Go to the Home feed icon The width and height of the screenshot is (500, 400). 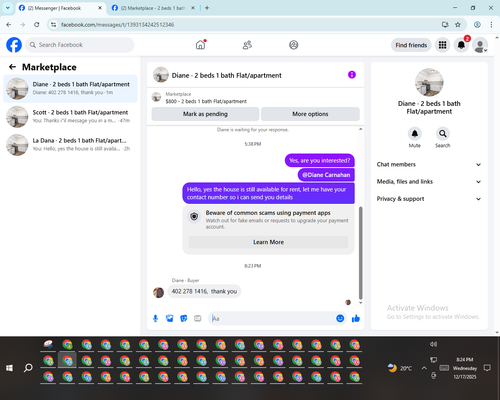point(200,45)
